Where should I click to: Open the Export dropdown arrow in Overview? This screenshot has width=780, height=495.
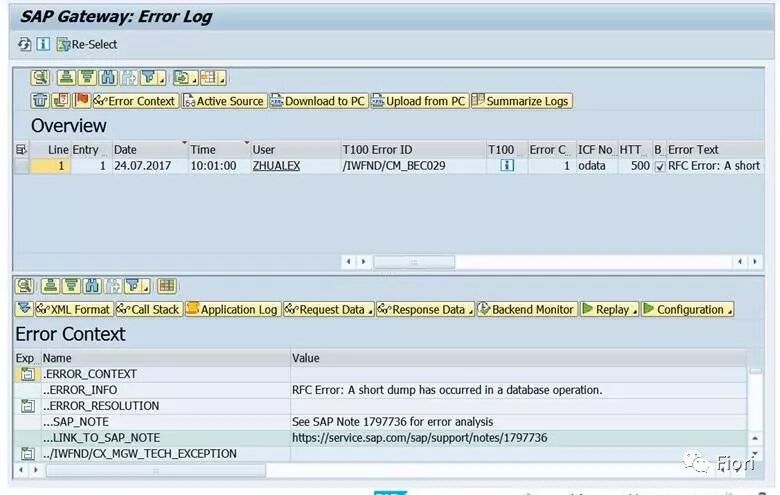click(x=195, y=79)
